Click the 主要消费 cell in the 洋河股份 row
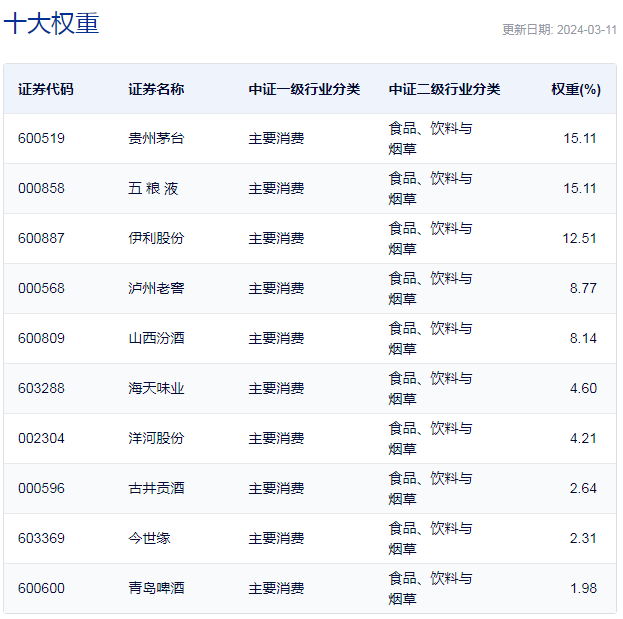 [276, 439]
